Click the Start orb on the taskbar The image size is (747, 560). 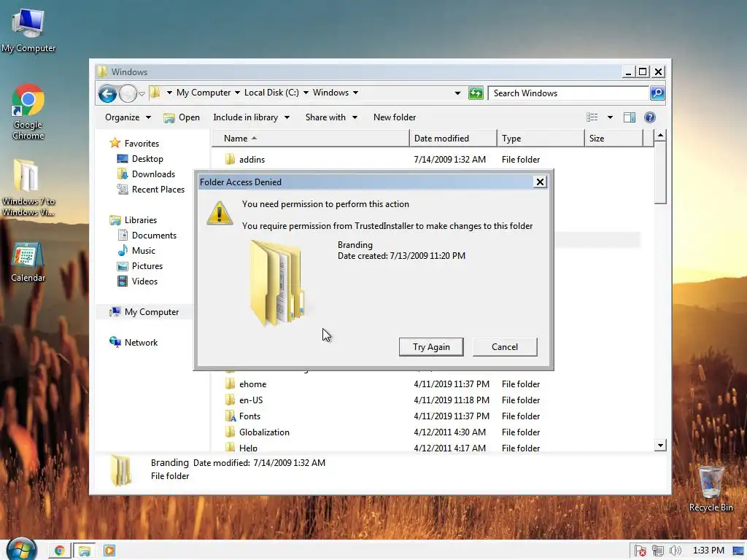tap(21, 550)
